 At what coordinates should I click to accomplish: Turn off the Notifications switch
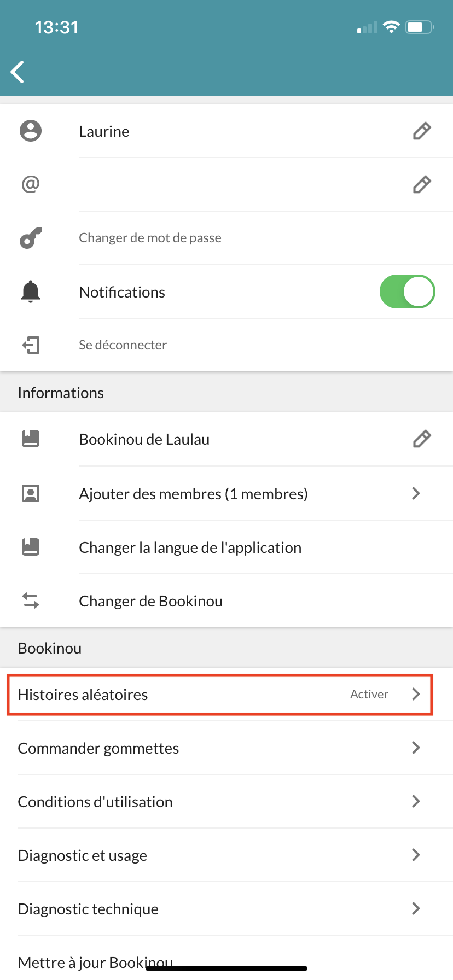coord(408,291)
